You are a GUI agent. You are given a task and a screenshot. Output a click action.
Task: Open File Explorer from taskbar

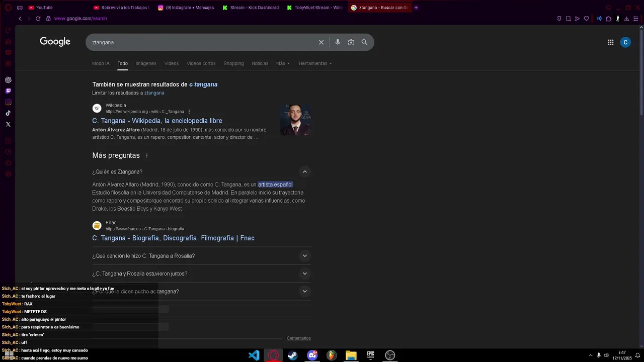coord(351,355)
